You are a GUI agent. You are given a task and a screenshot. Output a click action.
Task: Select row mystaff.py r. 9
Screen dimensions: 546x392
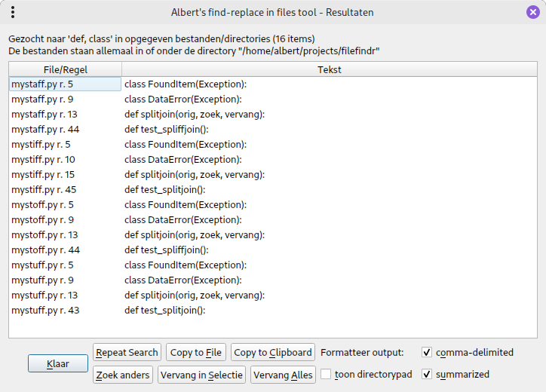point(273,100)
